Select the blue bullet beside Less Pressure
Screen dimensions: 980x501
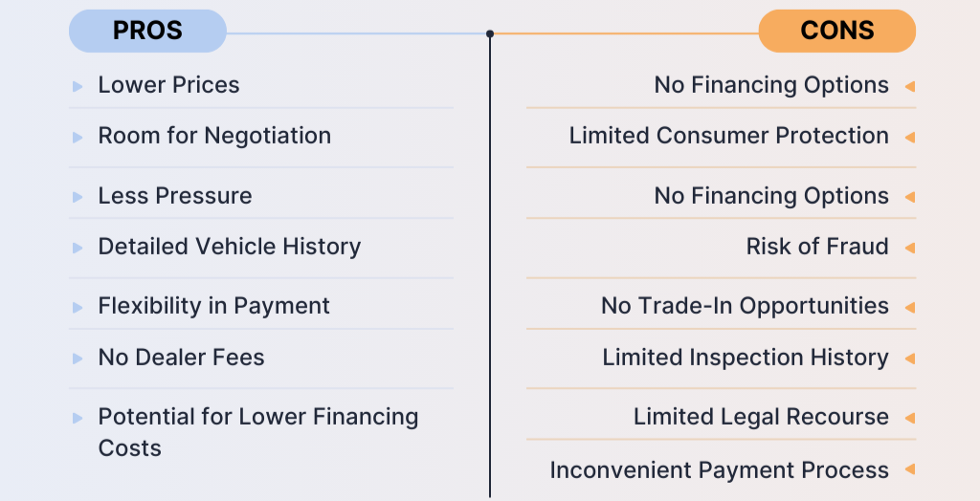coord(78,197)
